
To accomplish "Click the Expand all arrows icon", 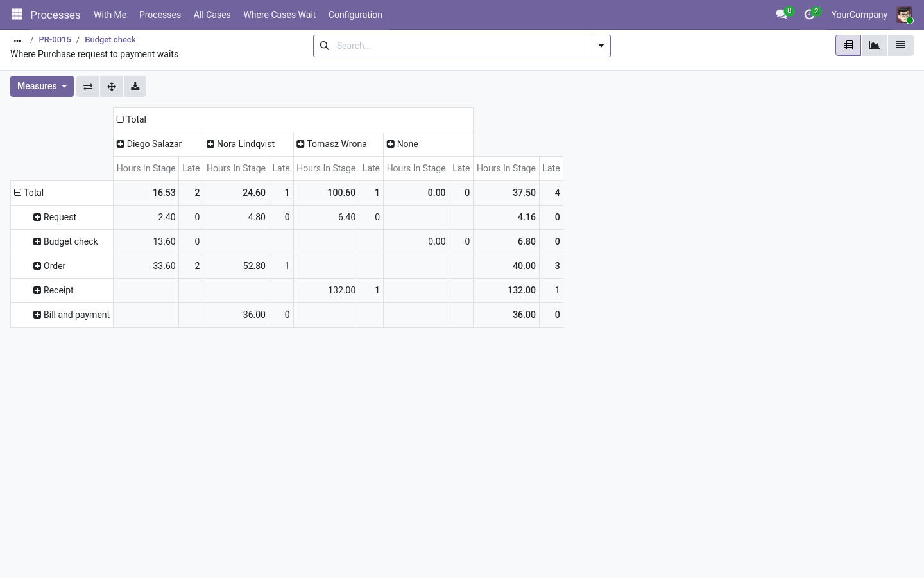I will click(x=112, y=87).
